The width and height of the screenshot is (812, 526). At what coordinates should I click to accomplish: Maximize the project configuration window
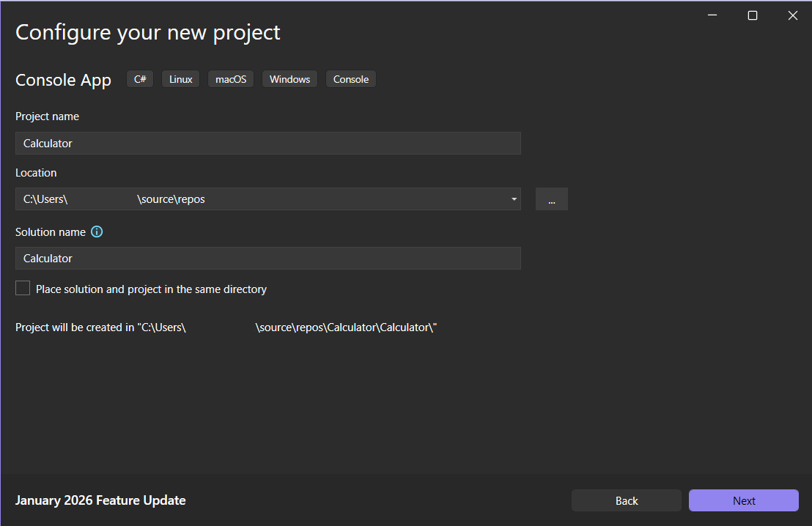click(x=752, y=15)
